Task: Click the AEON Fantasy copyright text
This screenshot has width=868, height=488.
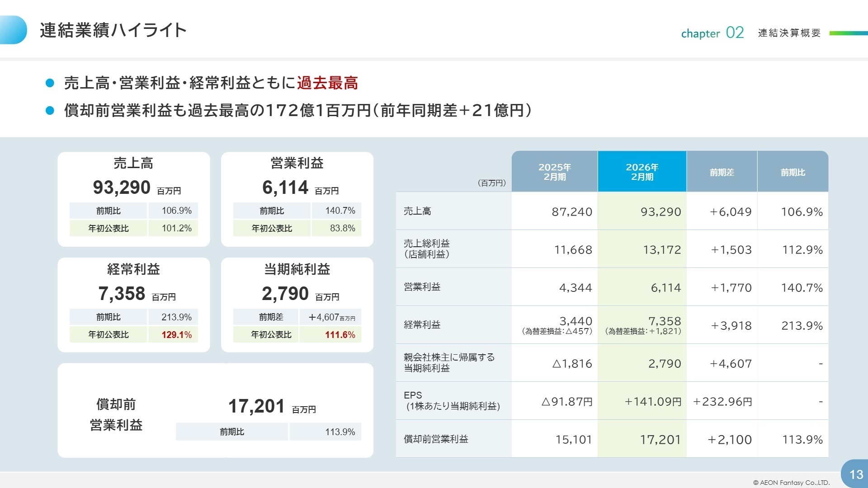Action: click(791, 483)
